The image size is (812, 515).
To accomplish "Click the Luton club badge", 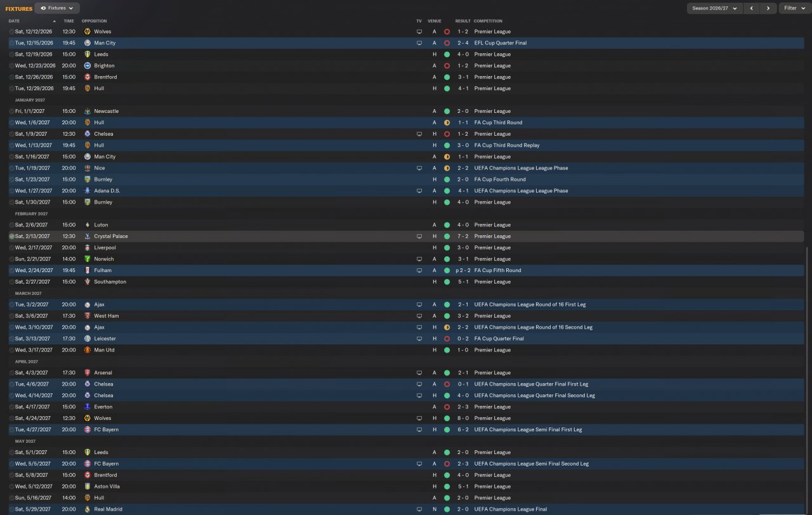I will point(88,225).
